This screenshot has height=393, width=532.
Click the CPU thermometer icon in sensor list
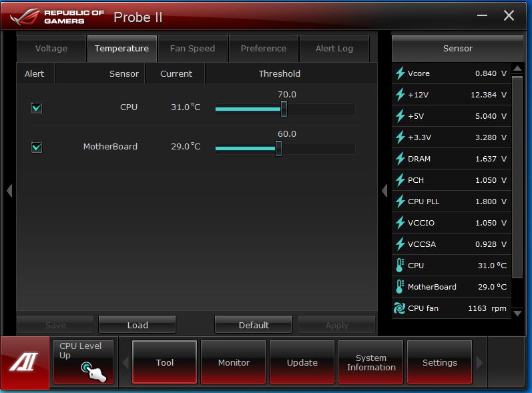click(400, 266)
